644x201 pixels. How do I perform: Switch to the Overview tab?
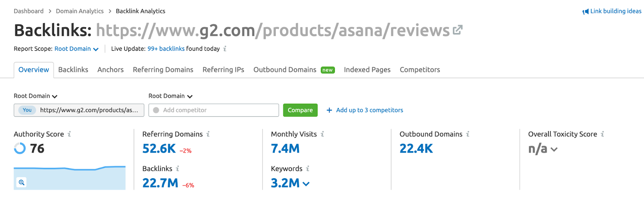click(x=34, y=70)
